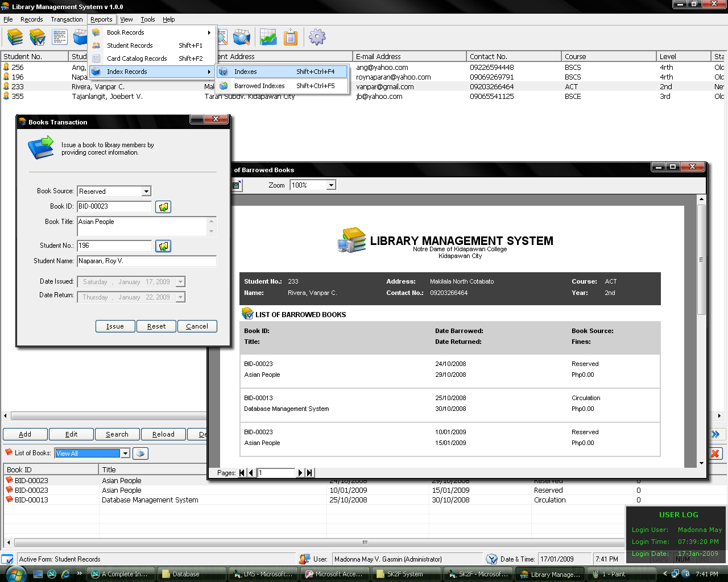Open the Date Return date picker dropdown

click(x=180, y=297)
